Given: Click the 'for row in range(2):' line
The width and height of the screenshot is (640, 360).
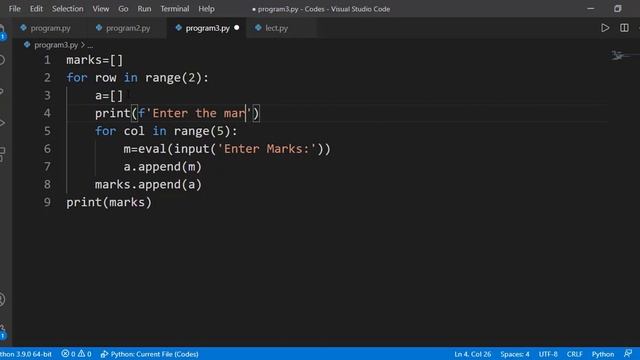Looking at the screenshot, I should pyautogui.click(x=137, y=78).
